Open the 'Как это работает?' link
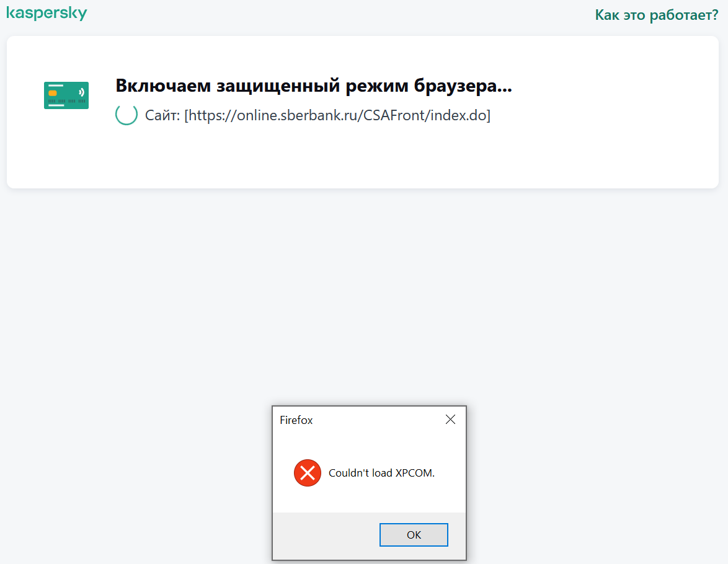Viewport: 728px width, 564px height. pyautogui.click(x=657, y=15)
